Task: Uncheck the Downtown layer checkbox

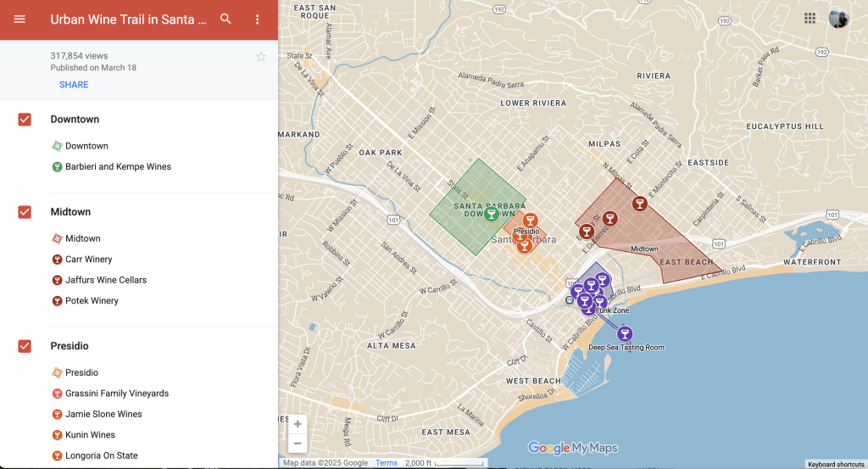Action: (25, 120)
